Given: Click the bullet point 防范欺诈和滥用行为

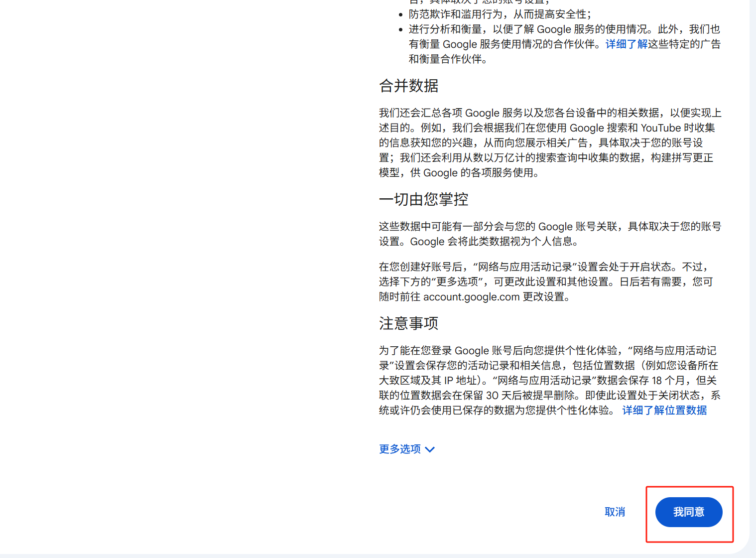Looking at the screenshot, I should tap(500, 14).
